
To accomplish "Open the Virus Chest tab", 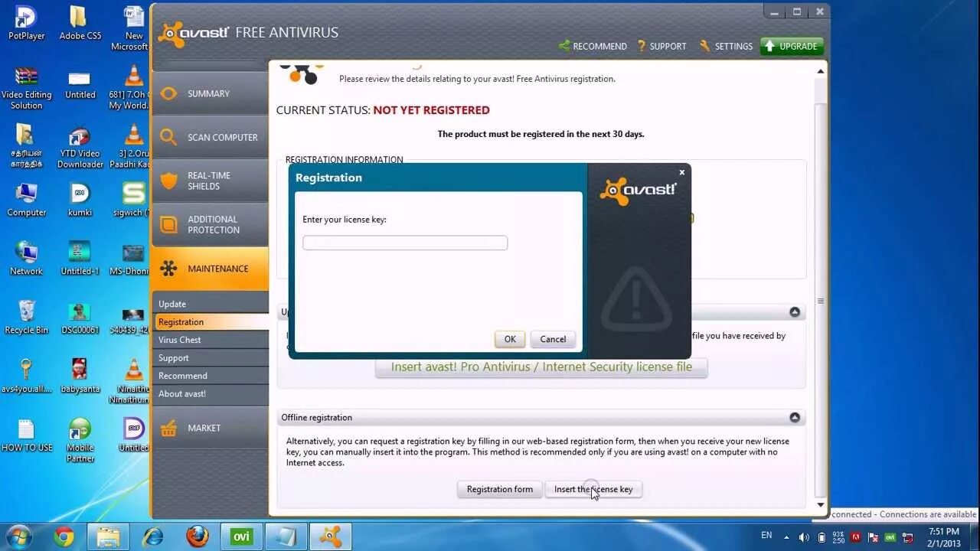I will point(210,340).
